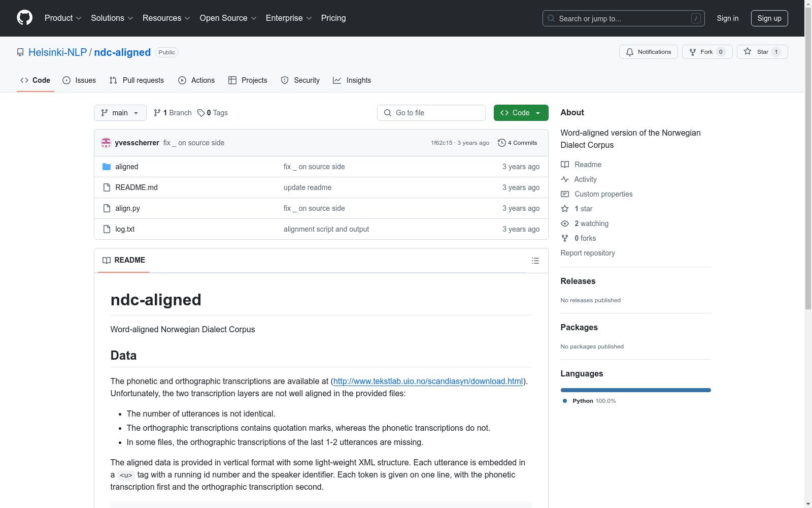812x508 pixels.
Task: Click the GitHub logo icon
Action: point(24,18)
